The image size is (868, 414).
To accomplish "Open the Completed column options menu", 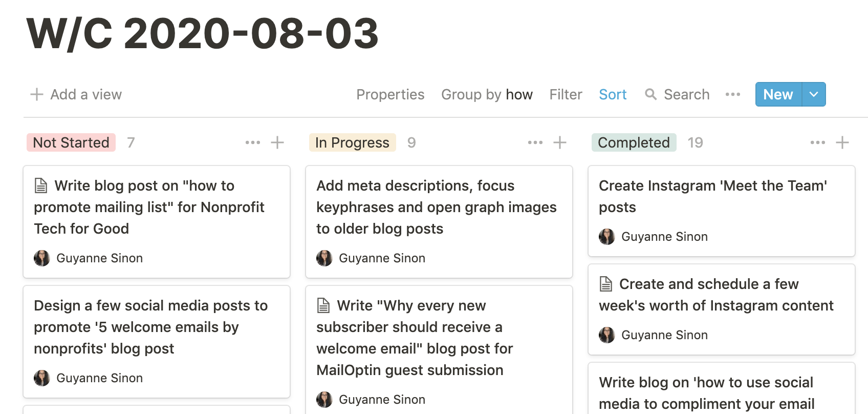I will (817, 142).
